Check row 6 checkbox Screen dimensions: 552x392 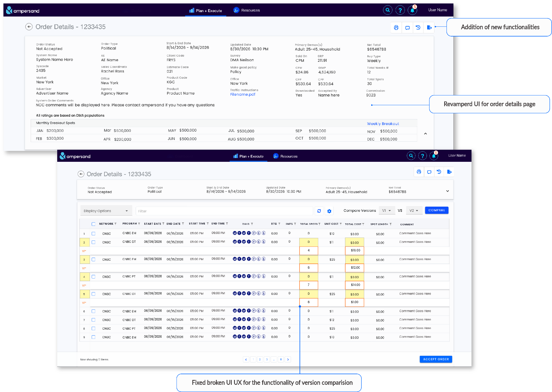[93, 311]
